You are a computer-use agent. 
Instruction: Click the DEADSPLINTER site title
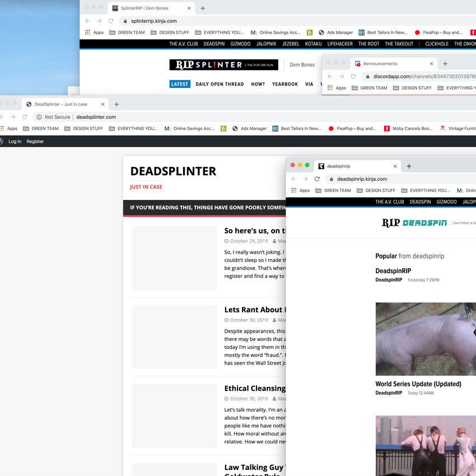click(174, 171)
